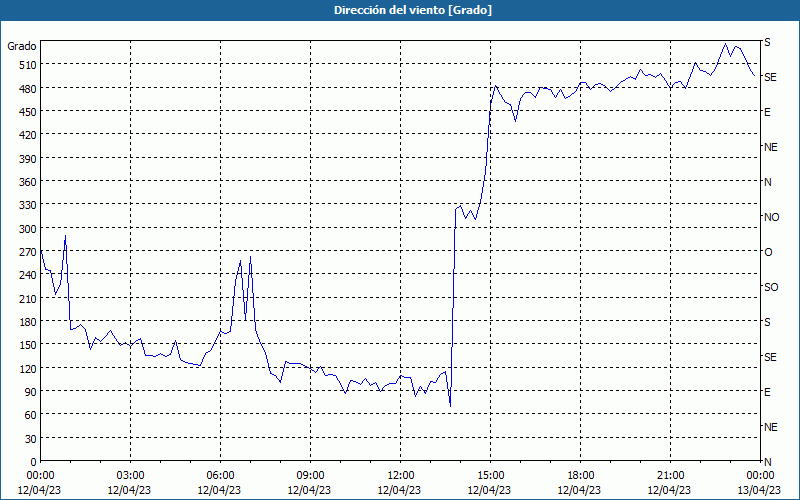800x500 pixels.
Task: Click the 'E' compass label level with 450
Action: (x=767, y=112)
